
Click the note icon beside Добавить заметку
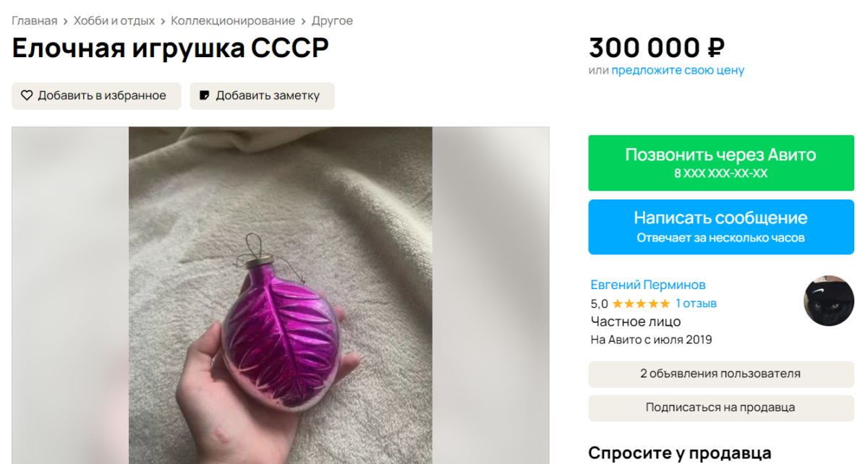tap(205, 95)
